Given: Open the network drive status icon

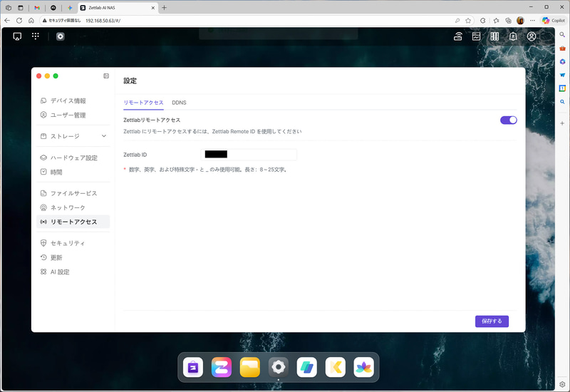Looking at the screenshot, I should pyautogui.click(x=458, y=36).
